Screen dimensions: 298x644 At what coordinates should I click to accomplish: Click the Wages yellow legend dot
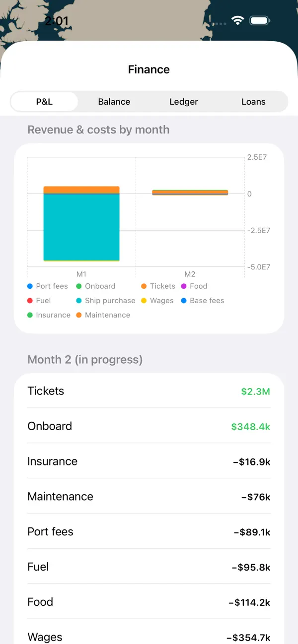144,301
